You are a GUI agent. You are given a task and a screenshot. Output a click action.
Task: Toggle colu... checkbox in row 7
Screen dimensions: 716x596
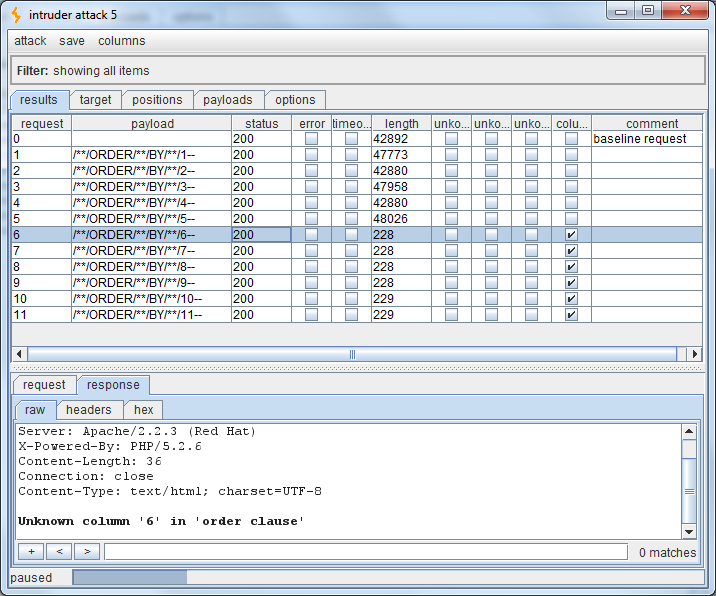coord(571,250)
